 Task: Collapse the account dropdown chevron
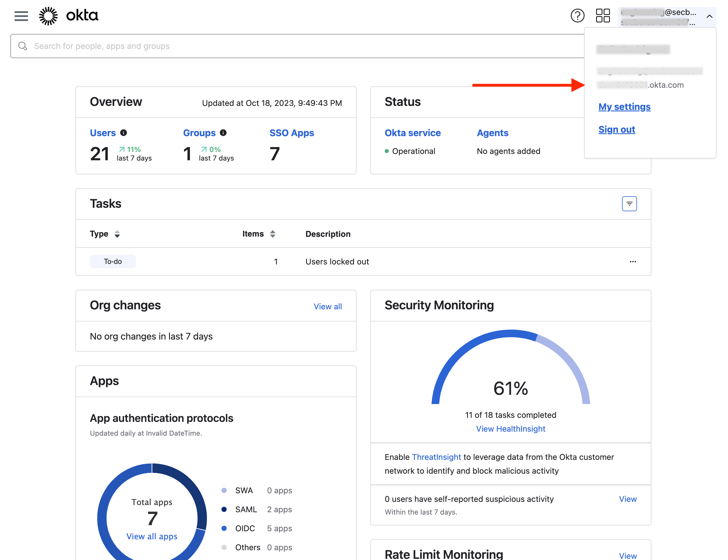[x=709, y=16]
